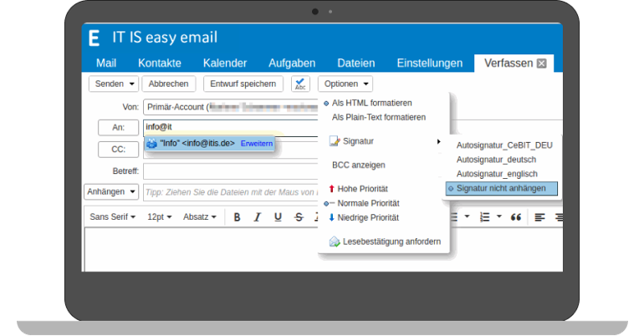Open the Absatz paragraph style dropdown

click(x=200, y=217)
